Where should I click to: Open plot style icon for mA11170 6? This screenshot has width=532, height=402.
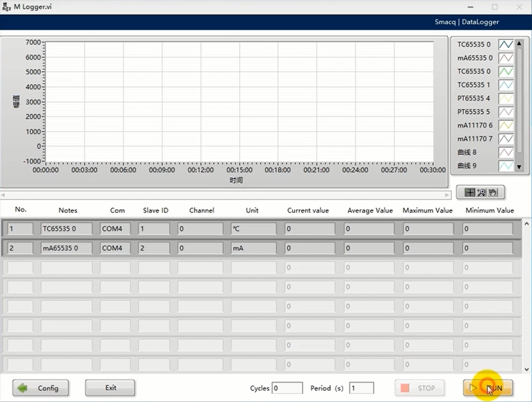[506, 125]
